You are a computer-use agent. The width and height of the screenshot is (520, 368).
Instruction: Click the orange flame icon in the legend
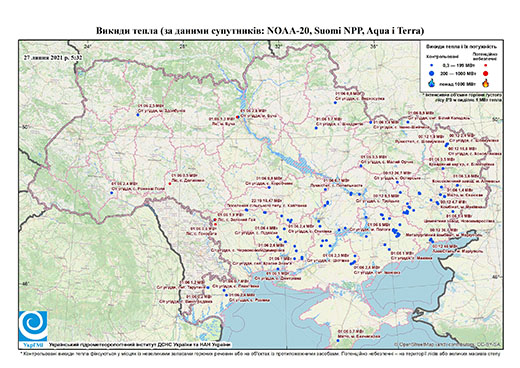click(485, 83)
